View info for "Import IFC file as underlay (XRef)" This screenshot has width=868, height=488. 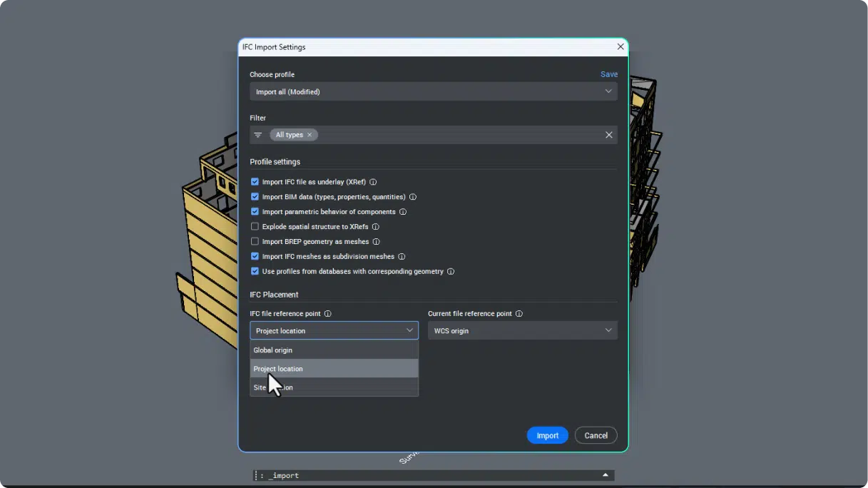[x=373, y=182]
